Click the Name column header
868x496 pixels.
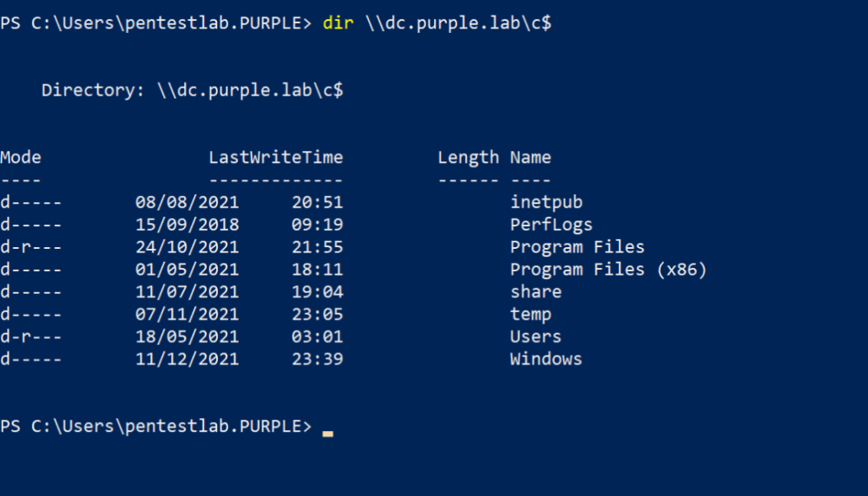[530, 158]
